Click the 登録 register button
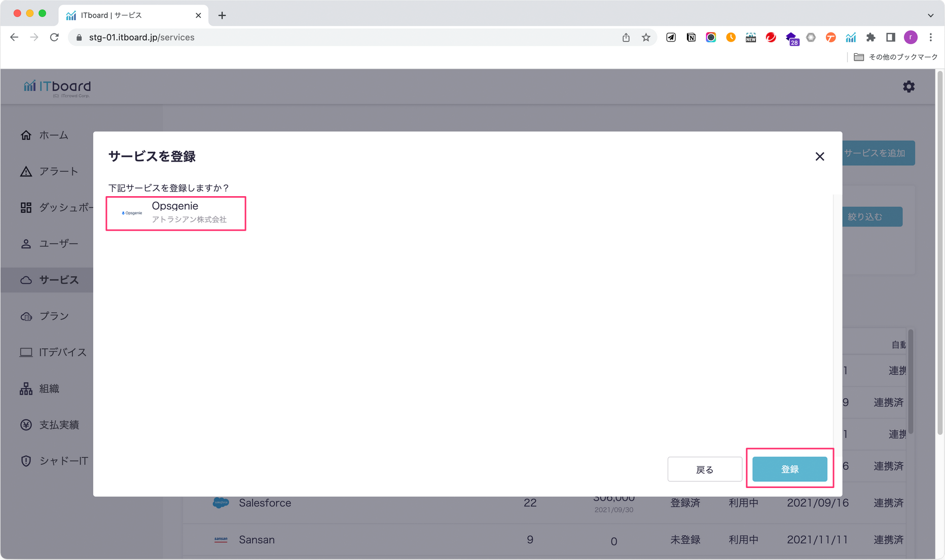 pos(789,469)
